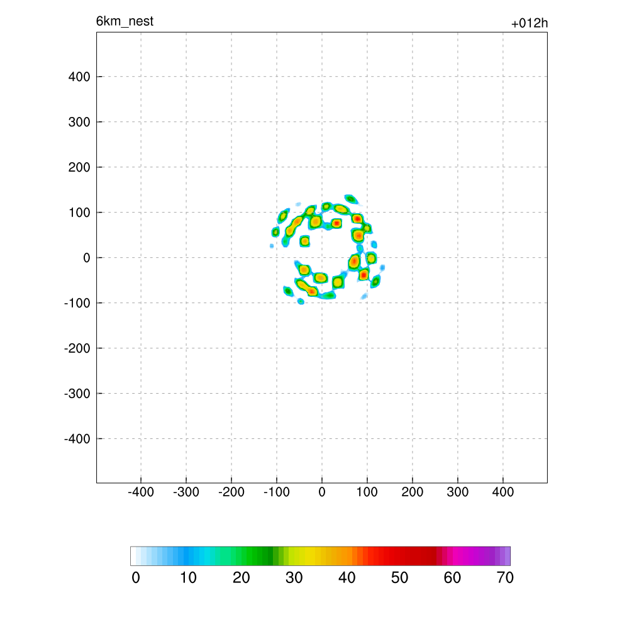Click the x-axis label '-100'

[277, 492]
